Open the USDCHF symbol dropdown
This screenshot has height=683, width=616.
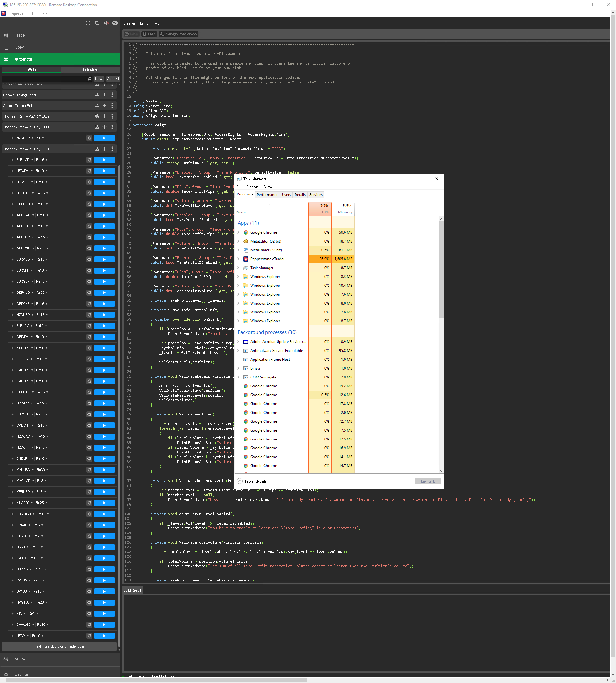click(25, 182)
